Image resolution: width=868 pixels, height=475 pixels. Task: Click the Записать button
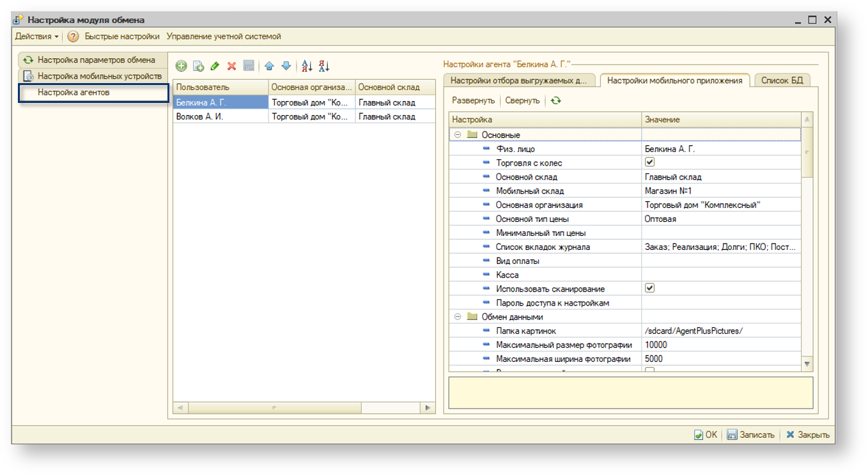pos(750,435)
